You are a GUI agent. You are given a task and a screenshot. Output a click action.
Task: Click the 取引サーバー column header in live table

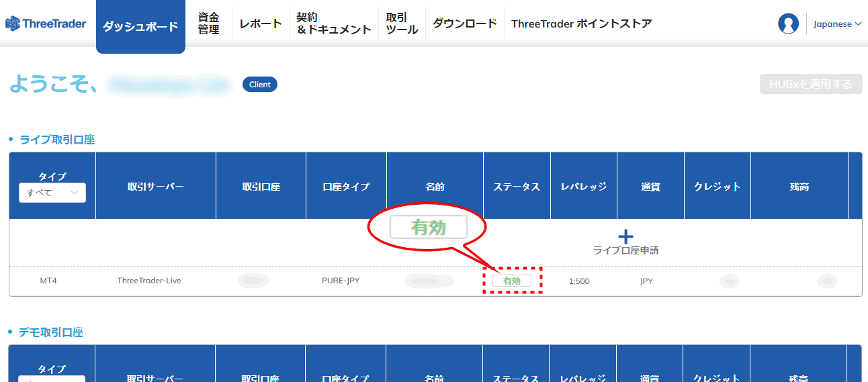[156, 187]
